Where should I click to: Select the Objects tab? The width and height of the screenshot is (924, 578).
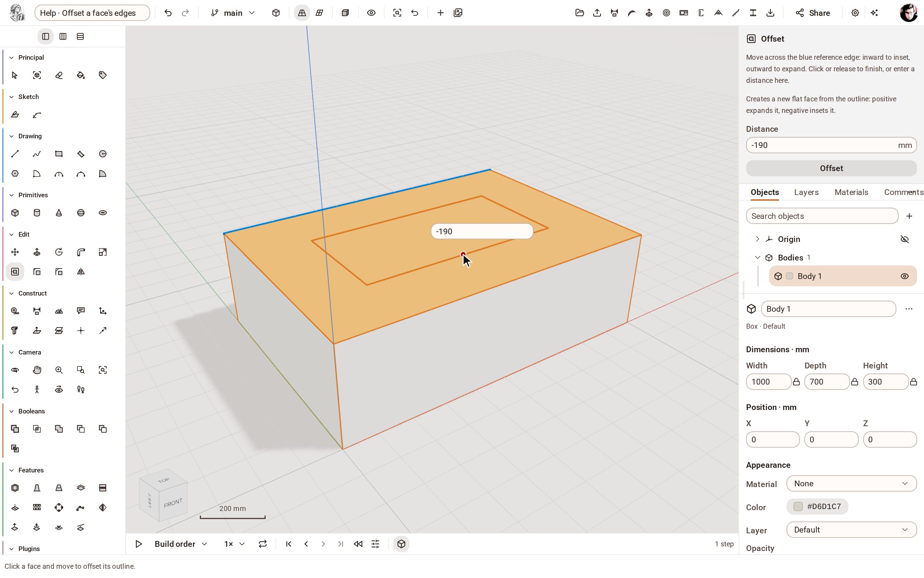click(765, 192)
